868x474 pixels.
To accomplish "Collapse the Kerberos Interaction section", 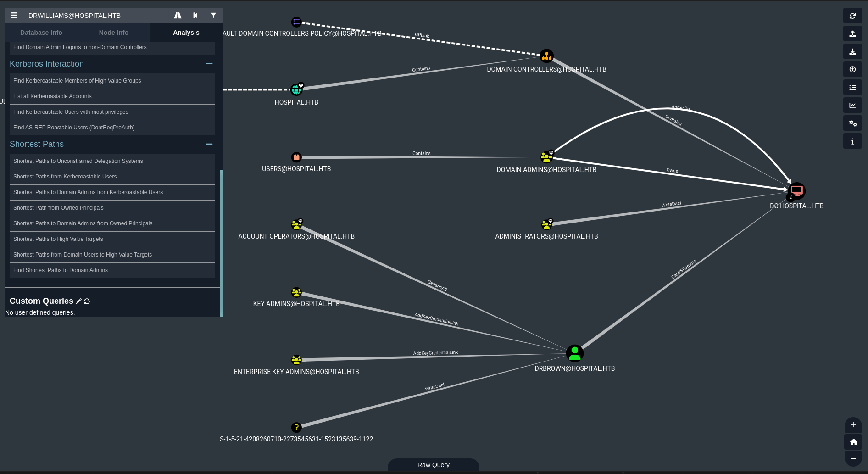I will [209, 64].
